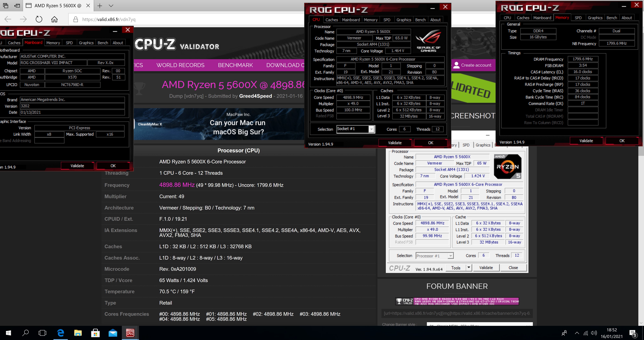This screenshot has width=644, height=340.
Task: Show hidden tray icons chevron
Action: (x=577, y=333)
